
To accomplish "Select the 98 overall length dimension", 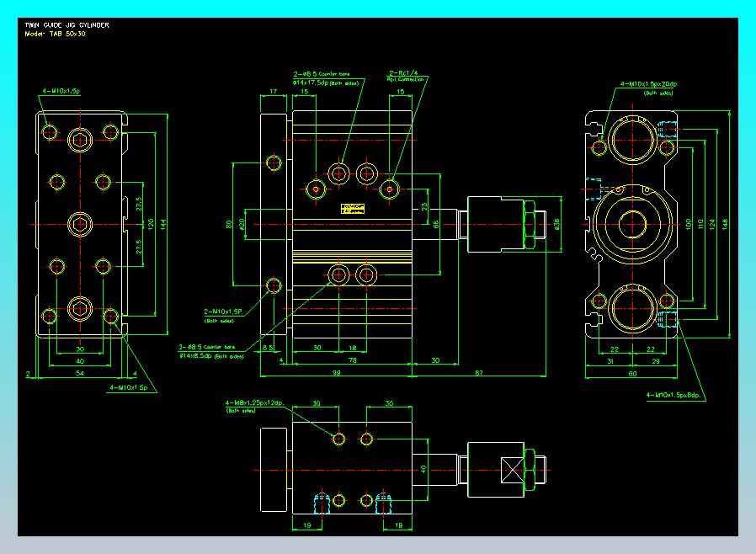I will click(x=336, y=371).
